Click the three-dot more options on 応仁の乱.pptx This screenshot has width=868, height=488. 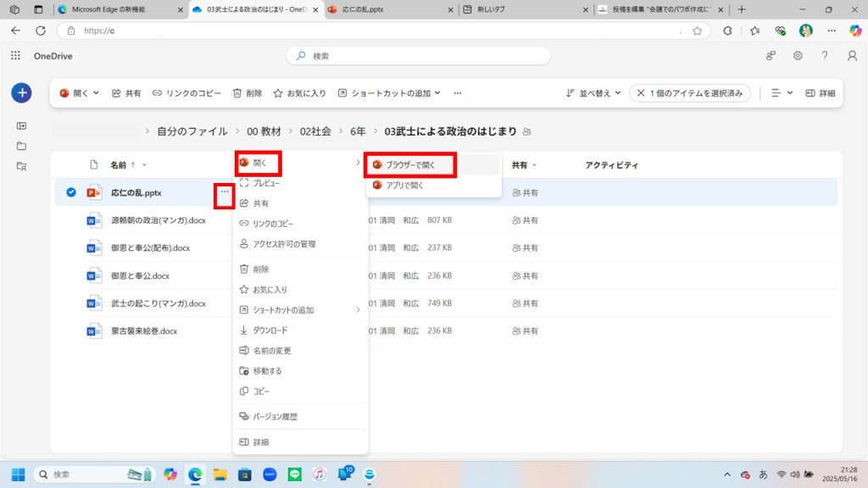click(x=224, y=192)
